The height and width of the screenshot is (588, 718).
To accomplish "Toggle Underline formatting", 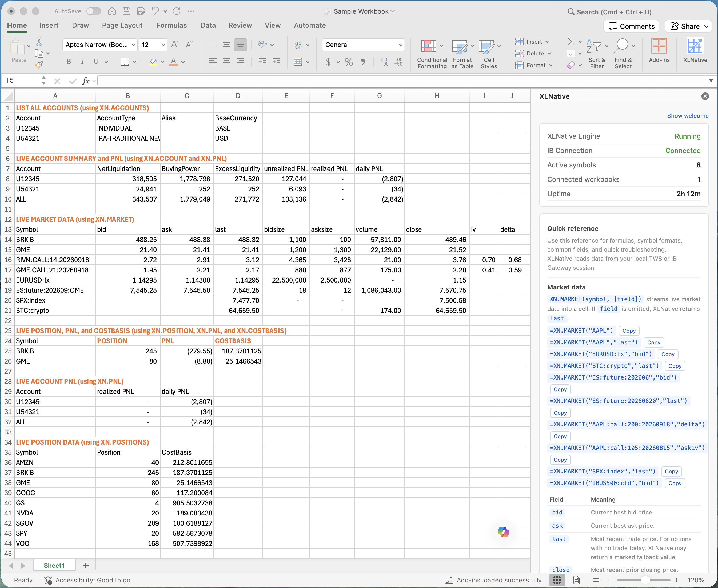I will [96, 62].
